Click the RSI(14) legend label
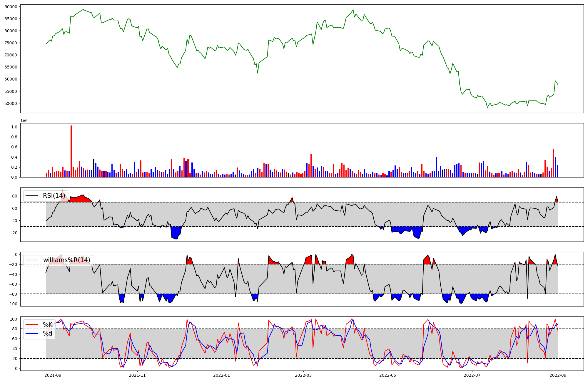 pyautogui.click(x=54, y=196)
